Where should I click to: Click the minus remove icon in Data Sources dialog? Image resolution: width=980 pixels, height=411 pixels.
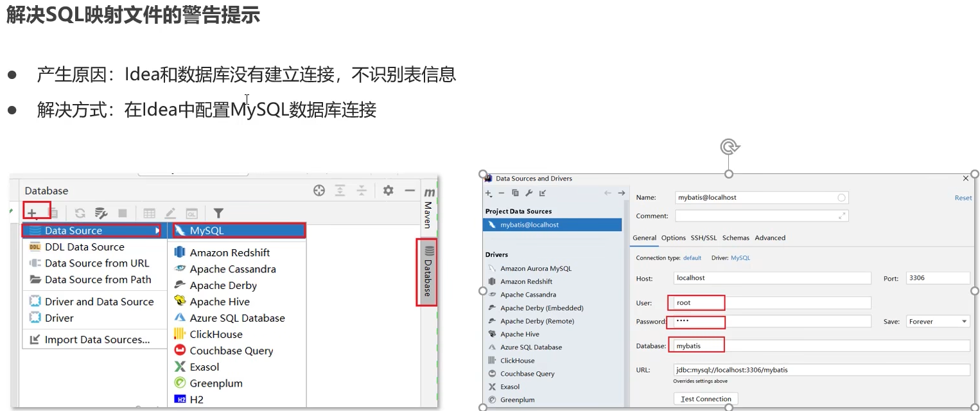[502, 193]
